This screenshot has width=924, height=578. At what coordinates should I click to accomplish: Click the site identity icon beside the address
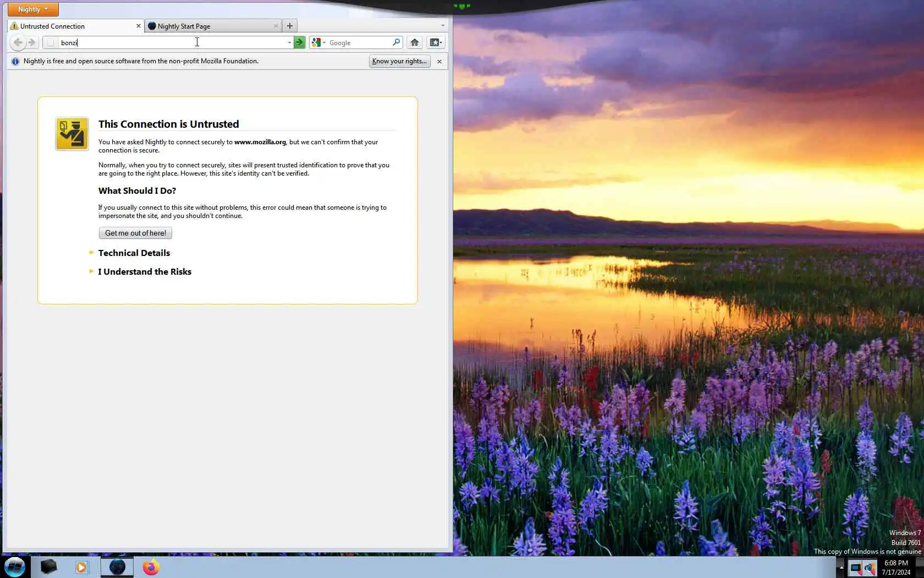point(51,42)
